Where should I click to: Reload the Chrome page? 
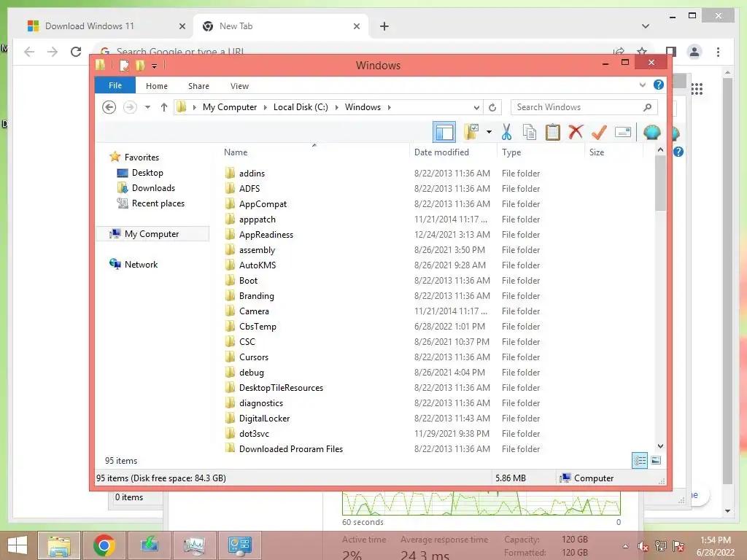76,52
